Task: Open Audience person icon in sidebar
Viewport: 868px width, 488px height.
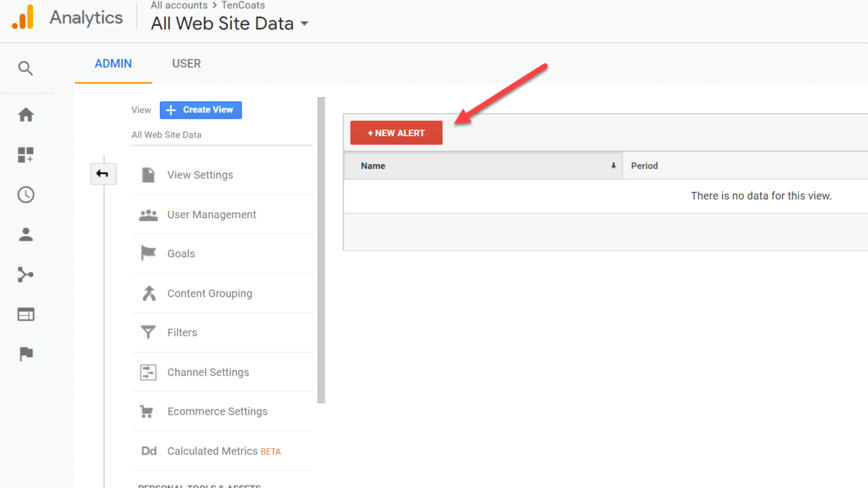Action: pos(26,235)
